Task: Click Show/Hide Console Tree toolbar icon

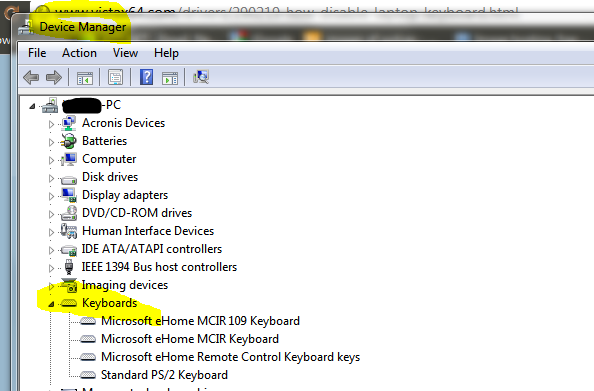Action: click(85, 78)
